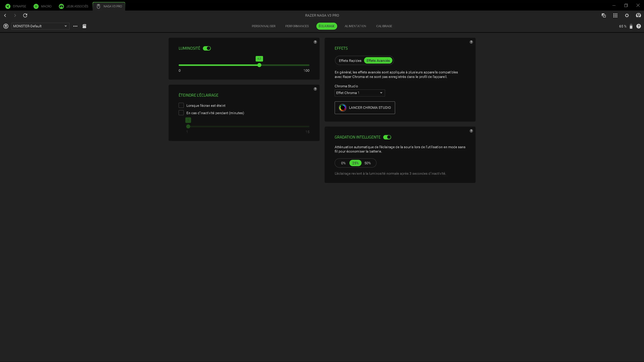Screen dimensions: 644x362
Task: Click the ÉTEINDRE L'ÉCLAIRAGE heading
Action: pyautogui.click(x=198, y=95)
